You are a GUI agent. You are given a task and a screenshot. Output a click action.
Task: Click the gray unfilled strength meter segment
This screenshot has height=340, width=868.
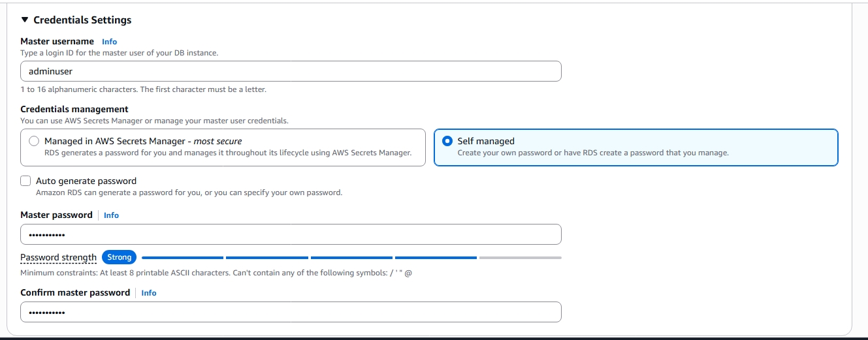pyautogui.click(x=520, y=258)
